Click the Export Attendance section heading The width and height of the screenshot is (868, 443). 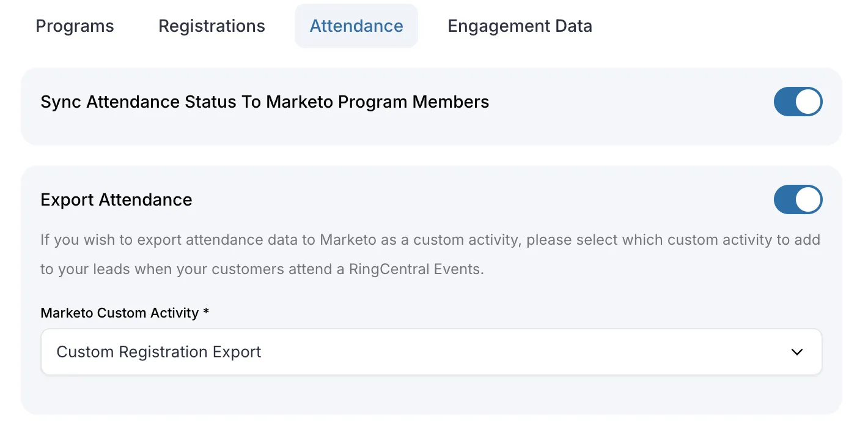pos(116,199)
